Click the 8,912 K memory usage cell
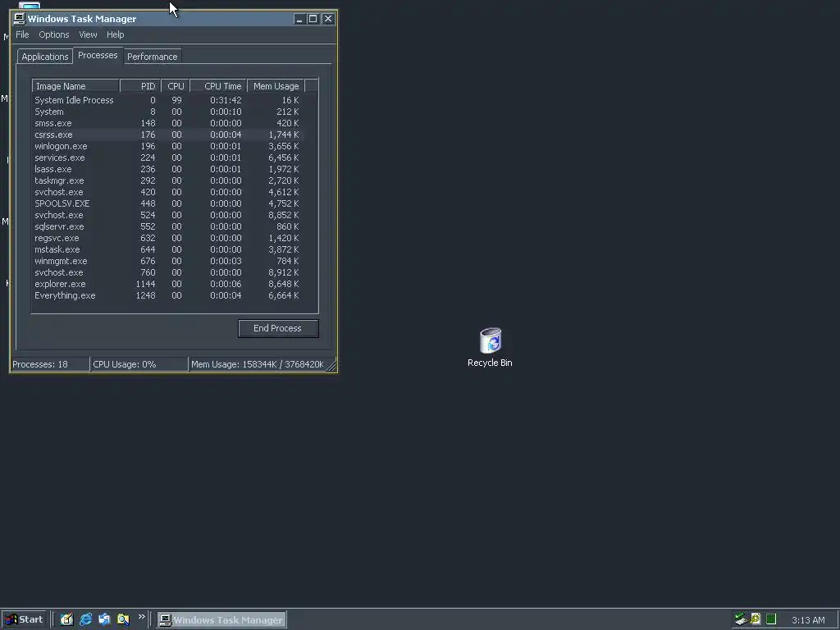Image resolution: width=840 pixels, height=630 pixels. coord(283,272)
